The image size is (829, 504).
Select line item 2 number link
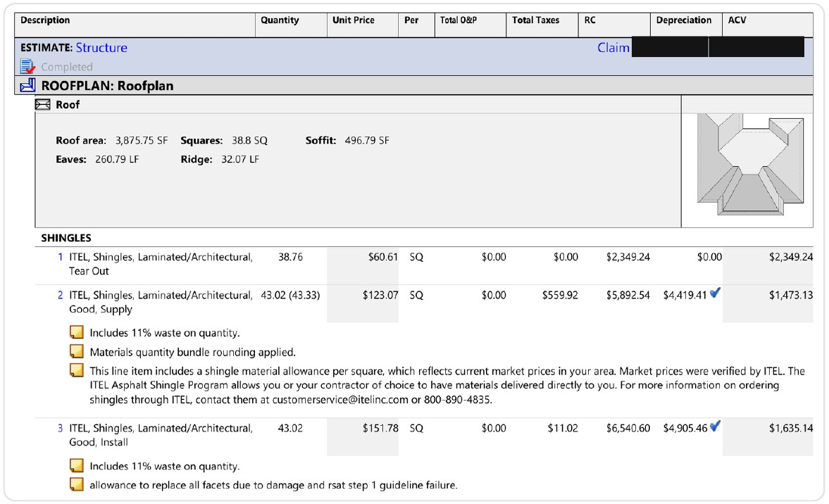61,295
